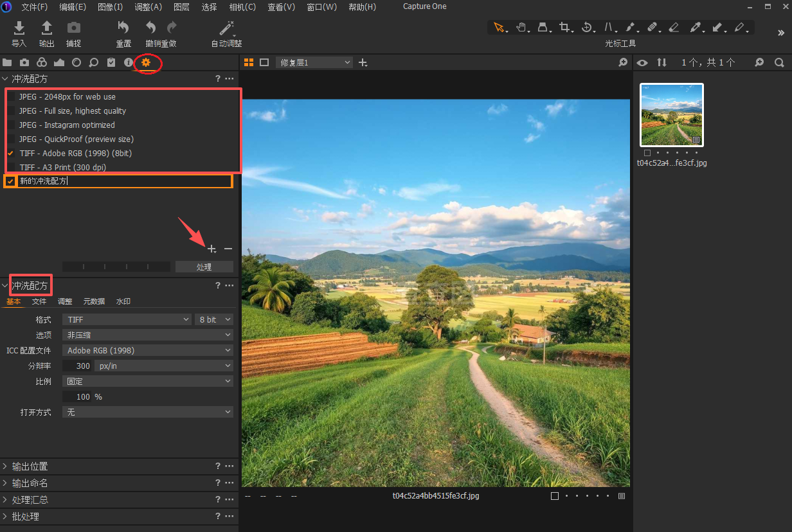792x532 pixels.
Task: Uncheck TIFF - Adobe RGB (1998) recipe
Action: (x=11, y=154)
